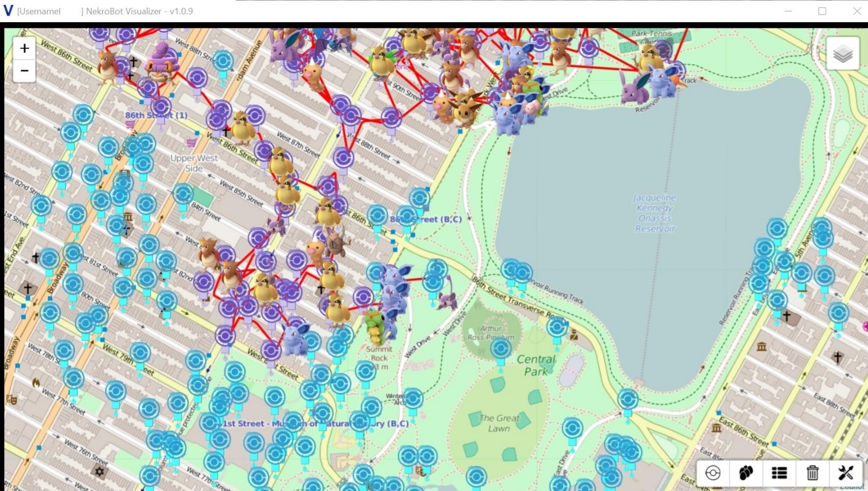Zoom out of the map
This screenshot has height=491, width=868.
24,71
